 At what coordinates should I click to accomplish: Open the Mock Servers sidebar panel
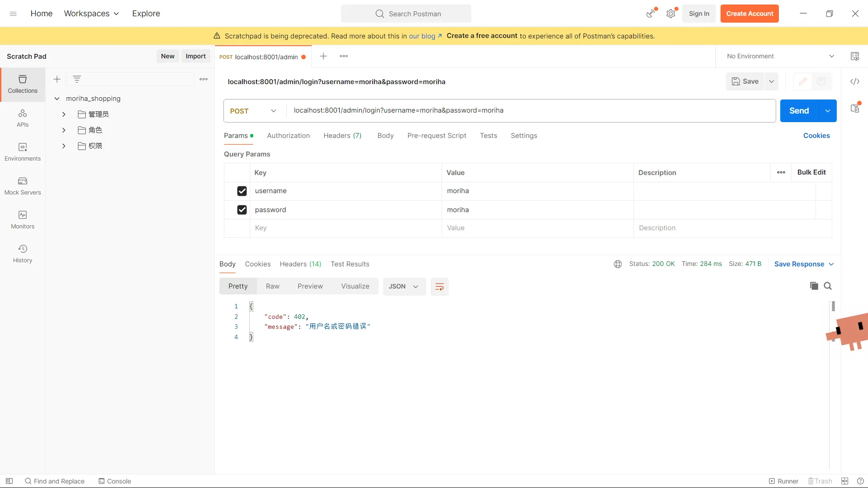pyautogui.click(x=23, y=186)
